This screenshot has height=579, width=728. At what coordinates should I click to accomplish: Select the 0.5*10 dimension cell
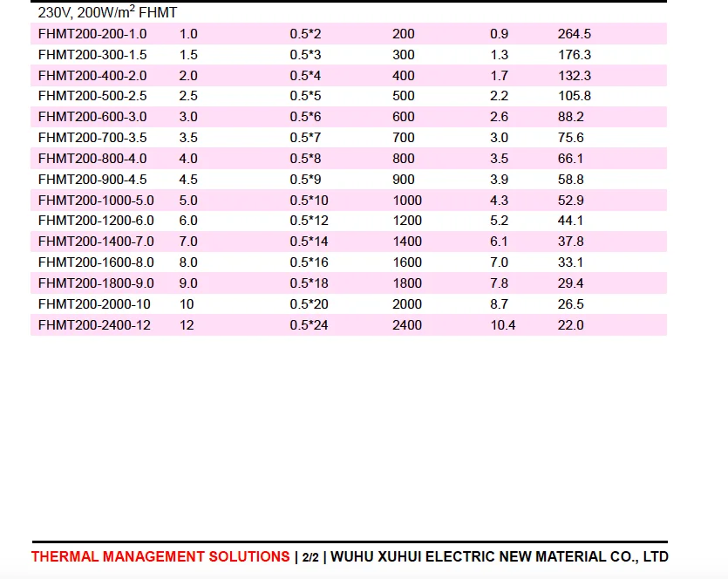(310, 201)
